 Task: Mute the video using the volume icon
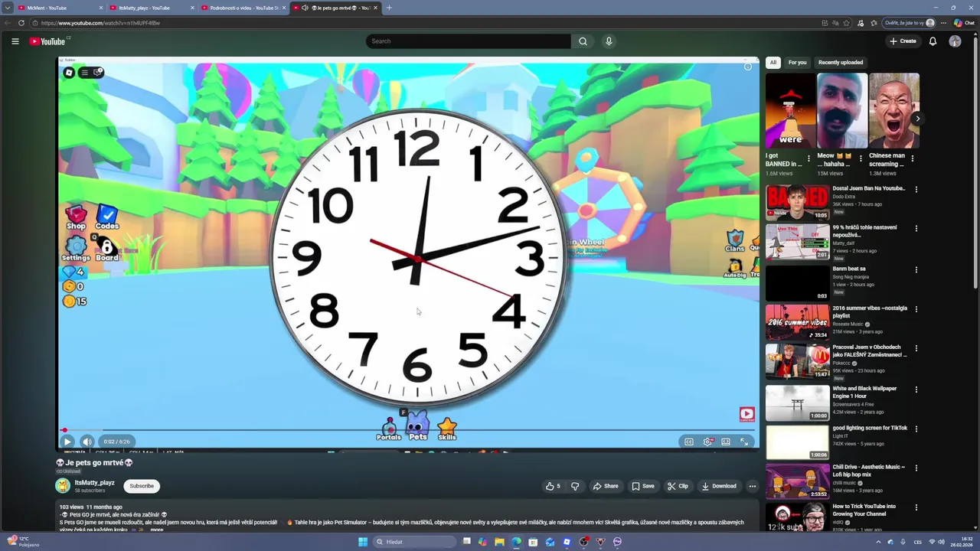(x=87, y=442)
